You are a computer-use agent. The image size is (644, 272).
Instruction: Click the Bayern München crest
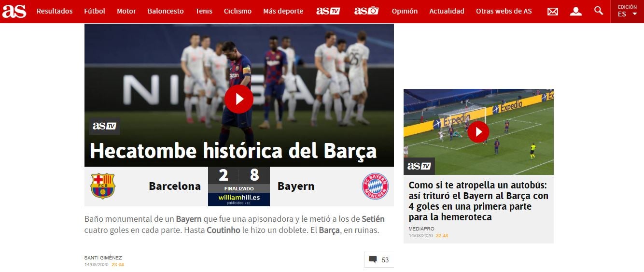pos(375,186)
